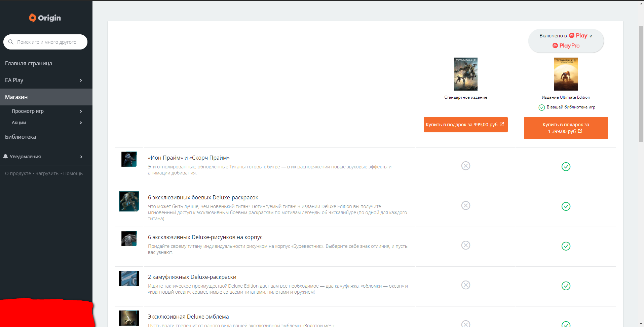This screenshot has width=644, height=327.
Task: Click external link icon on 1 399,00 руб button
Action: tap(580, 131)
